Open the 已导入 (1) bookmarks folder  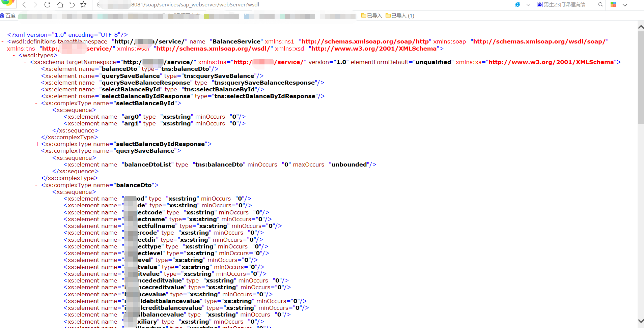click(400, 16)
